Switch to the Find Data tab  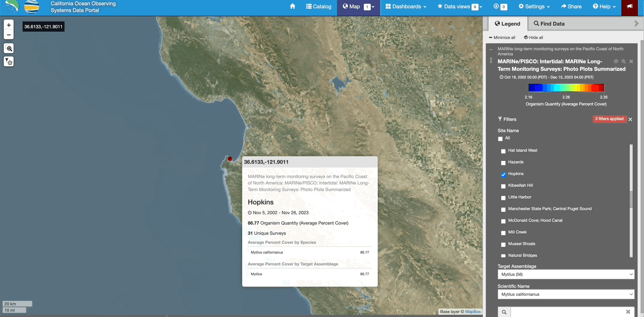(x=549, y=24)
